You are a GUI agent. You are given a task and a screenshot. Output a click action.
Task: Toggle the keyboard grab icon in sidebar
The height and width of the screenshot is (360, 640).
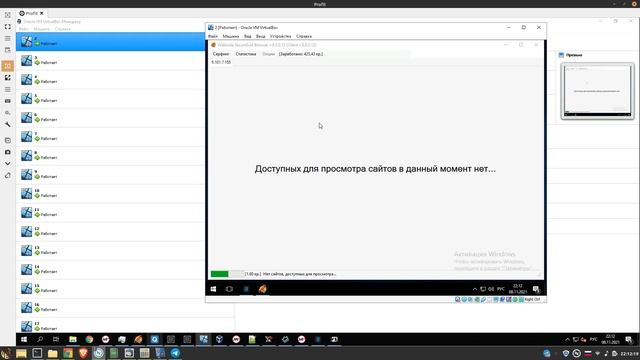(8, 101)
